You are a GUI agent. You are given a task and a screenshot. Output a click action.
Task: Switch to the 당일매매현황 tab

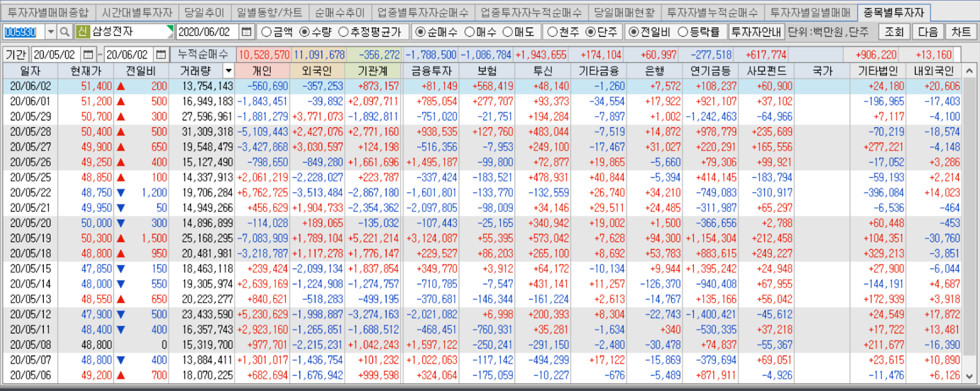pos(624,12)
